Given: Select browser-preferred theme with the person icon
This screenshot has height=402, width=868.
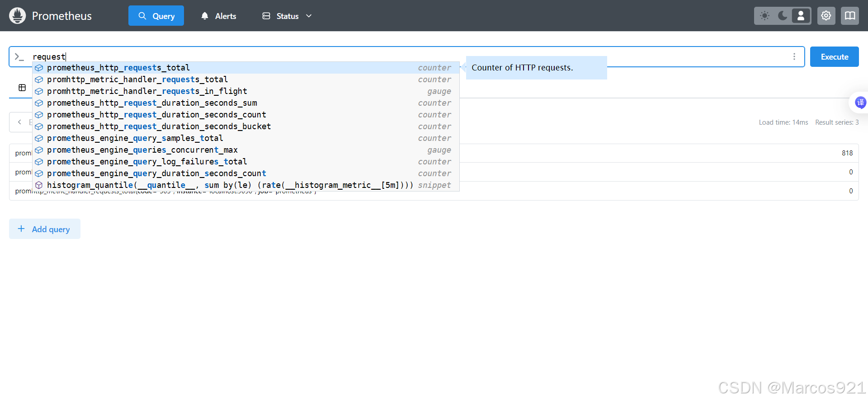Looking at the screenshot, I should point(801,16).
